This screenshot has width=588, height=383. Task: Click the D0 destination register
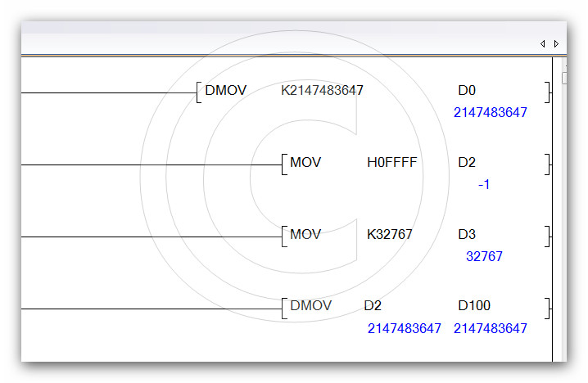(x=466, y=90)
